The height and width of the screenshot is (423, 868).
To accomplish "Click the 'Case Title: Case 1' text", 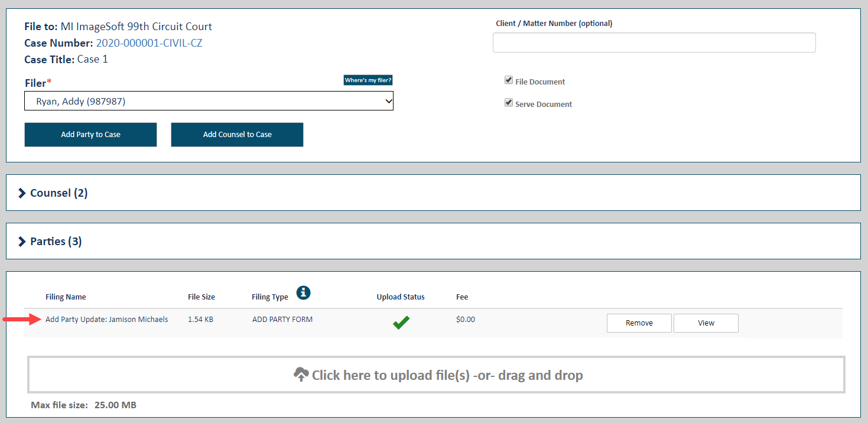I will [66, 59].
